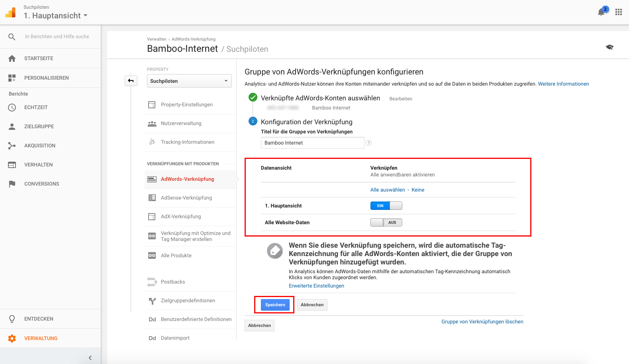Click the blue Speichern button
This screenshot has height=364, width=629.
pos(275,305)
